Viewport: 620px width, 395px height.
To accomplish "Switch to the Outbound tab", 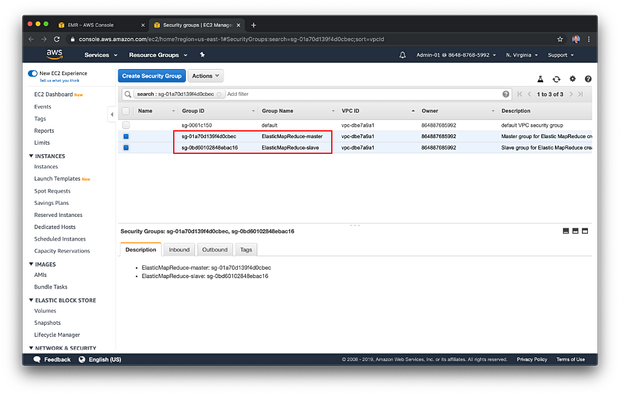I will click(215, 249).
